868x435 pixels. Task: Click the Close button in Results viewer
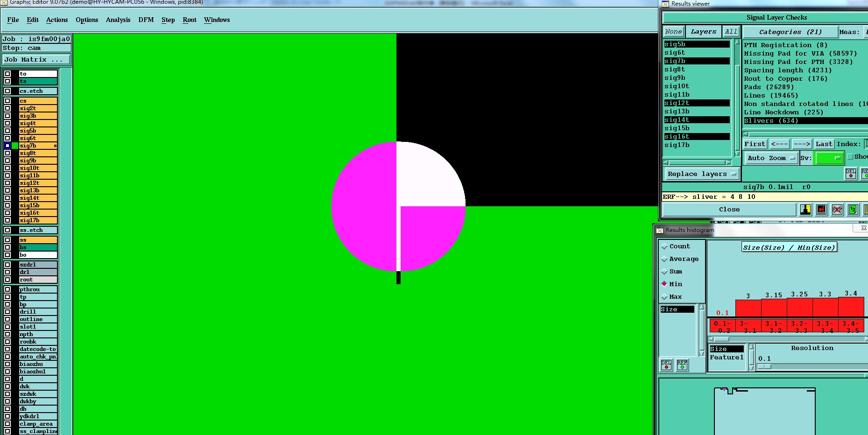click(729, 210)
